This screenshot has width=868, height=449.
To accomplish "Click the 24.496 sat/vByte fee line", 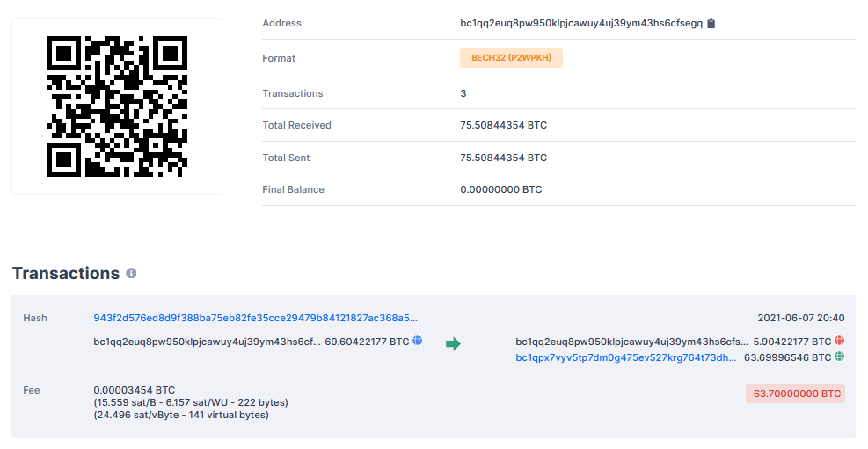I will (181, 415).
